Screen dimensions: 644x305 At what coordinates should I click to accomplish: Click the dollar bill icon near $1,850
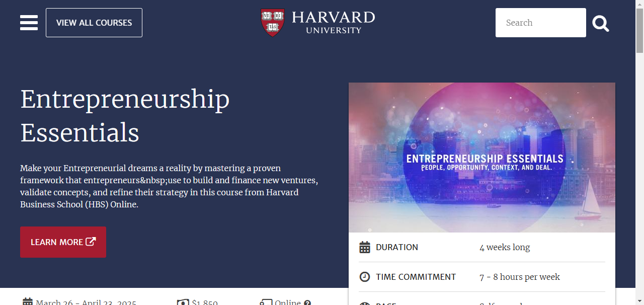[183, 302]
